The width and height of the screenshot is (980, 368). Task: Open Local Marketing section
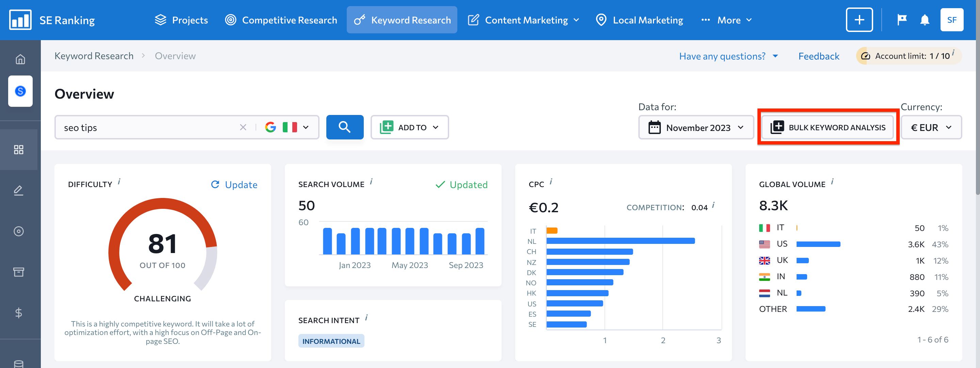click(x=639, y=20)
